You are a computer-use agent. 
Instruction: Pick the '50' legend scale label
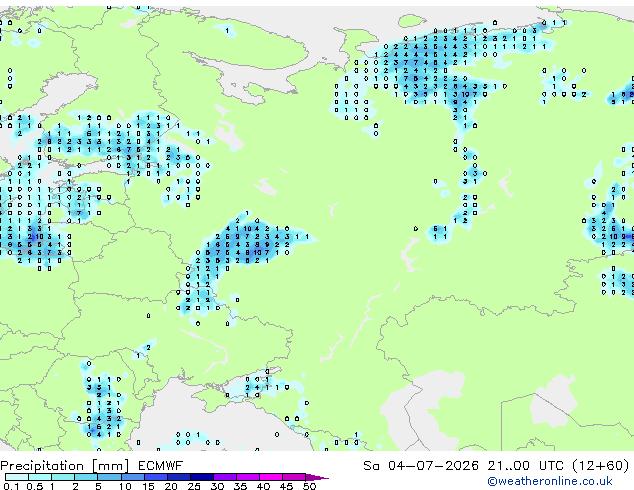pyautogui.click(x=309, y=486)
